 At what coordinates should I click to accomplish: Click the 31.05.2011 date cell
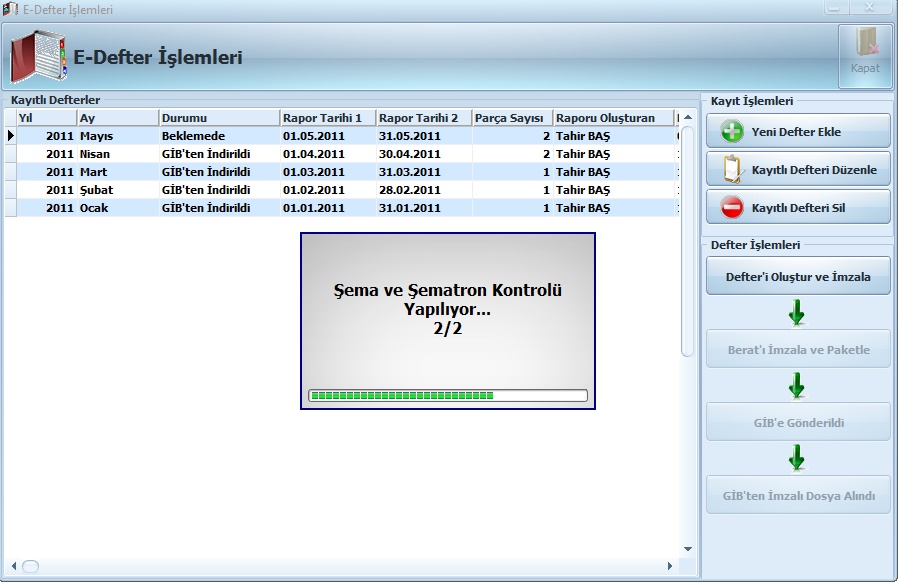coord(424,136)
